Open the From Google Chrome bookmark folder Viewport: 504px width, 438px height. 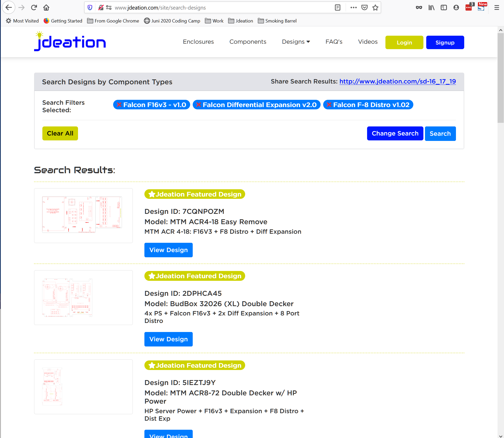tap(113, 21)
